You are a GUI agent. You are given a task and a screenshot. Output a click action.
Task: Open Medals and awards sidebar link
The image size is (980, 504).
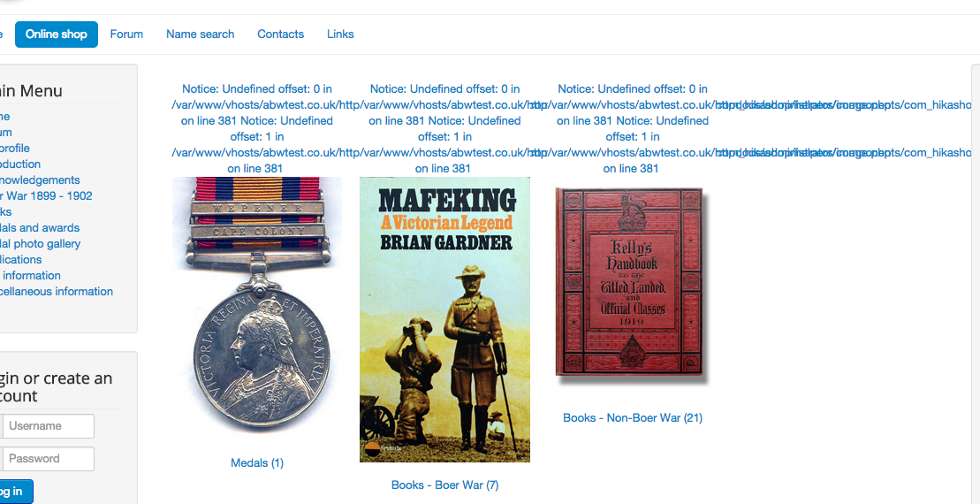click(x=40, y=227)
